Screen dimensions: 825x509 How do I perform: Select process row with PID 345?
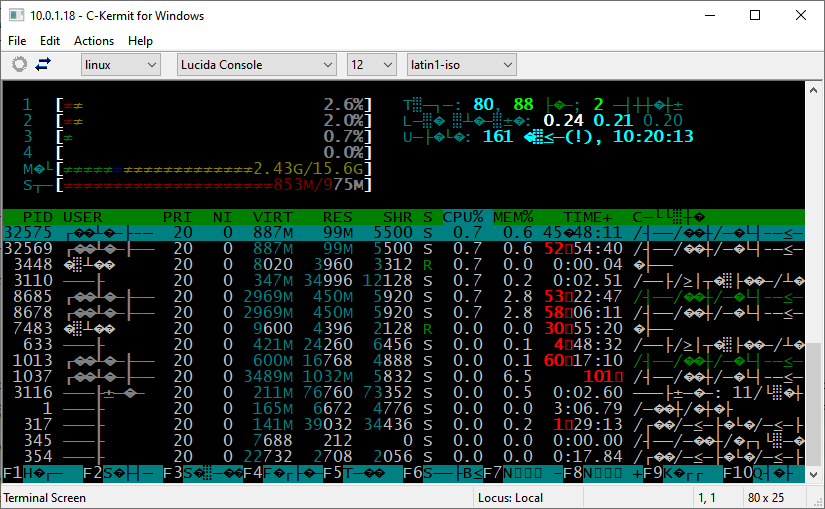[404, 441]
